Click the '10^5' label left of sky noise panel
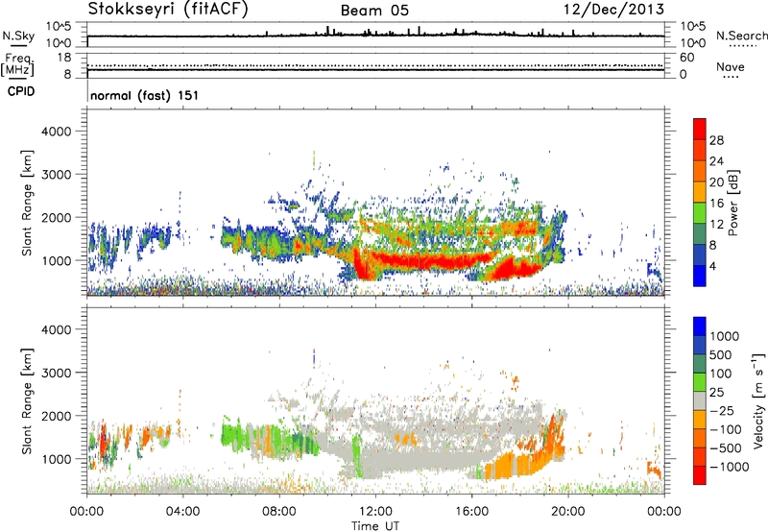 tap(59, 27)
